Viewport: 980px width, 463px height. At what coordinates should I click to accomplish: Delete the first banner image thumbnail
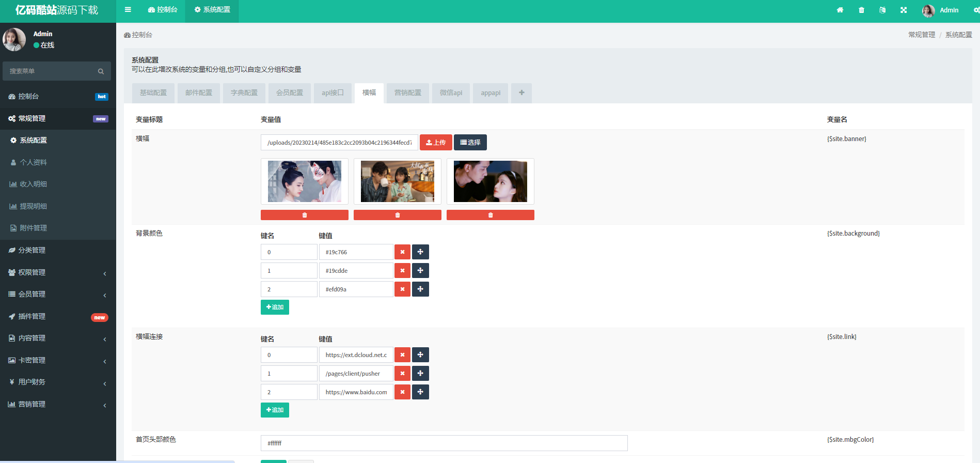(304, 215)
